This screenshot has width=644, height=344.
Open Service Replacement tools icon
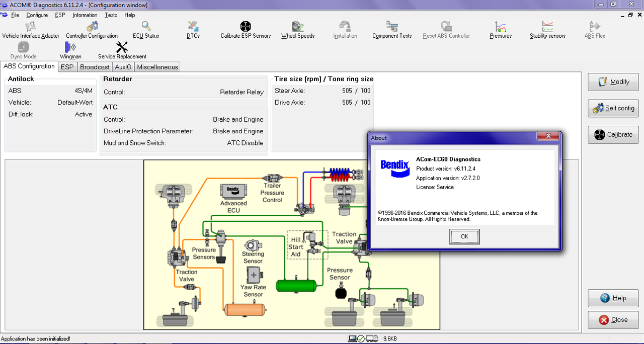[x=122, y=47]
